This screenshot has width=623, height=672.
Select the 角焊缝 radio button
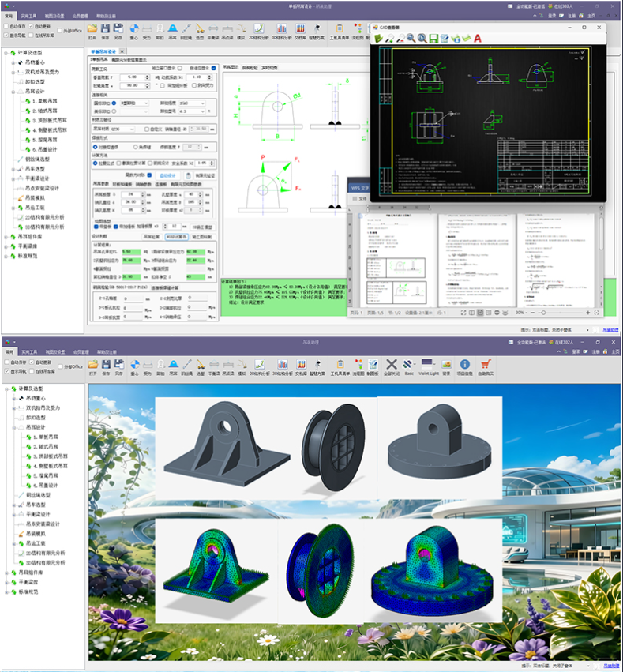click(135, 147)
